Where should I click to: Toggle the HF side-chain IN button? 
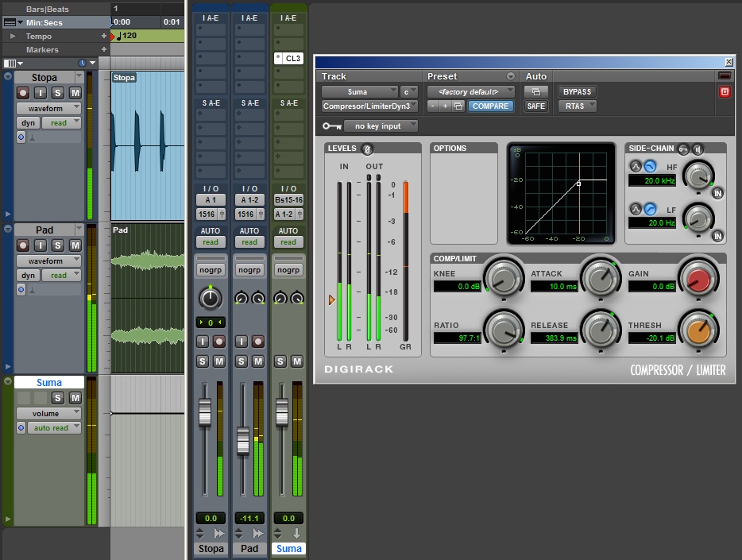tap(717, 193)
